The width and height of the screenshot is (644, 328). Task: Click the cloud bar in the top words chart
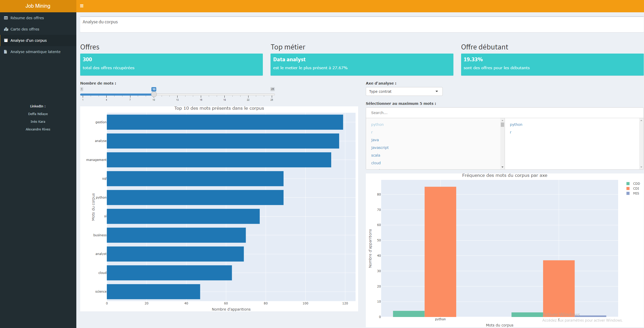[x=169, y=273]
